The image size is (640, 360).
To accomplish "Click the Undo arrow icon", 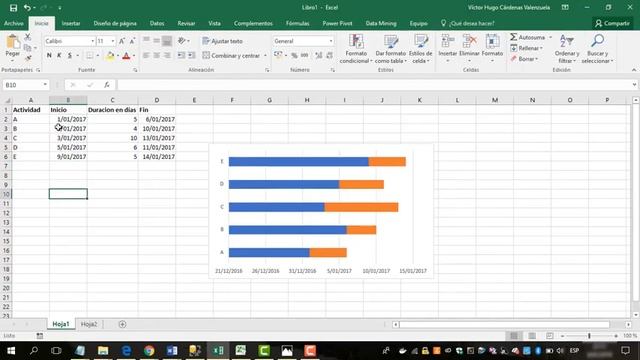I will [27, 8].
